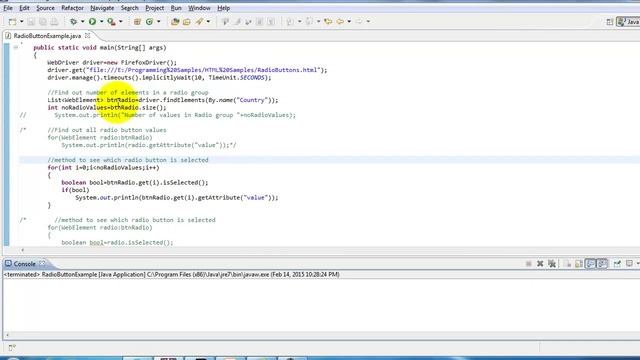
Task: Click the New Java Class icon
Action: point(149,22)
